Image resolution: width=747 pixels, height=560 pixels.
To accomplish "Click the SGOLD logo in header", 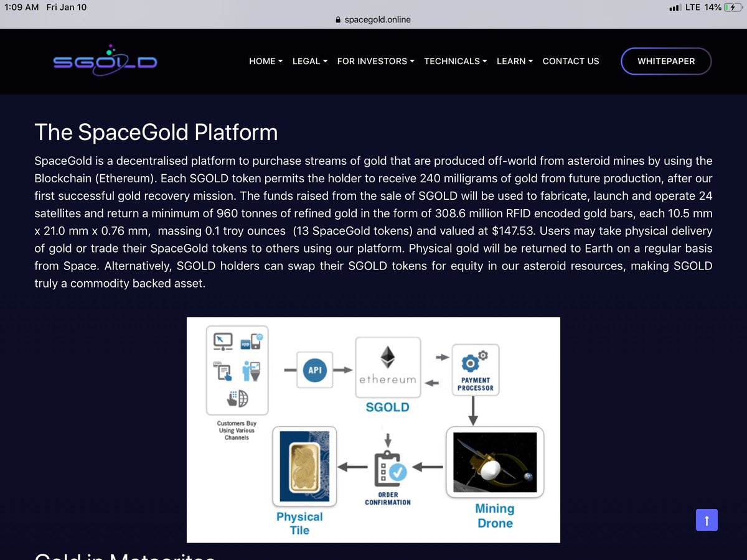I will coord(105,60).
